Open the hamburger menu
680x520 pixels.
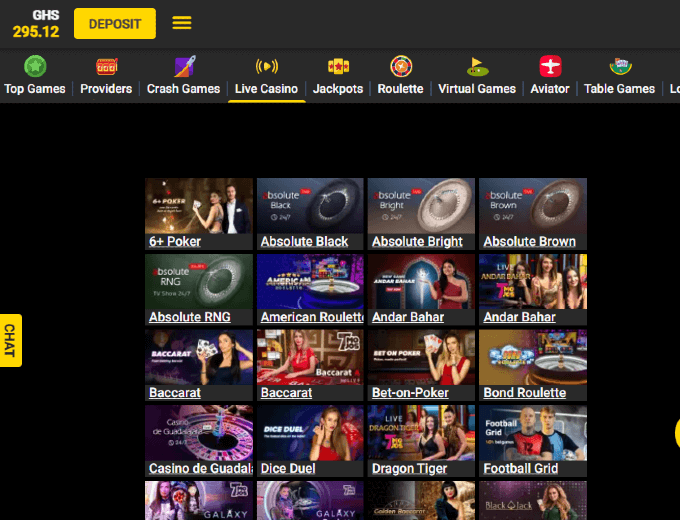pos(182,23)
